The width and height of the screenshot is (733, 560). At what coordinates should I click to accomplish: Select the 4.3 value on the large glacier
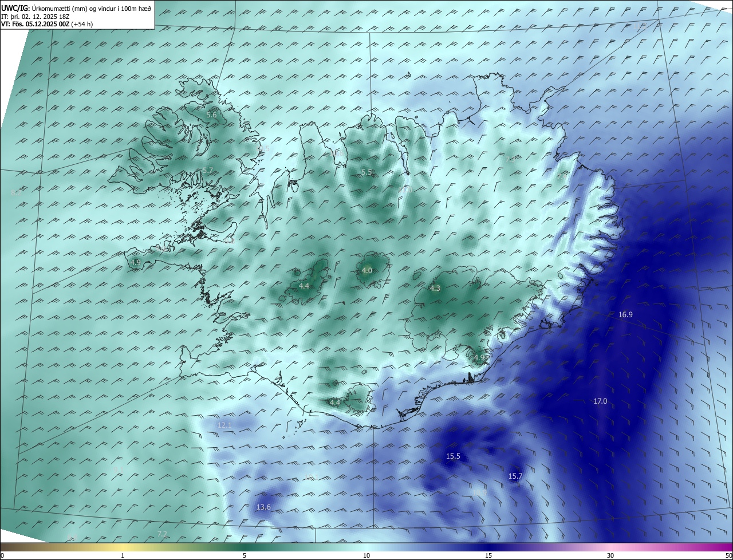click(435, 289)
